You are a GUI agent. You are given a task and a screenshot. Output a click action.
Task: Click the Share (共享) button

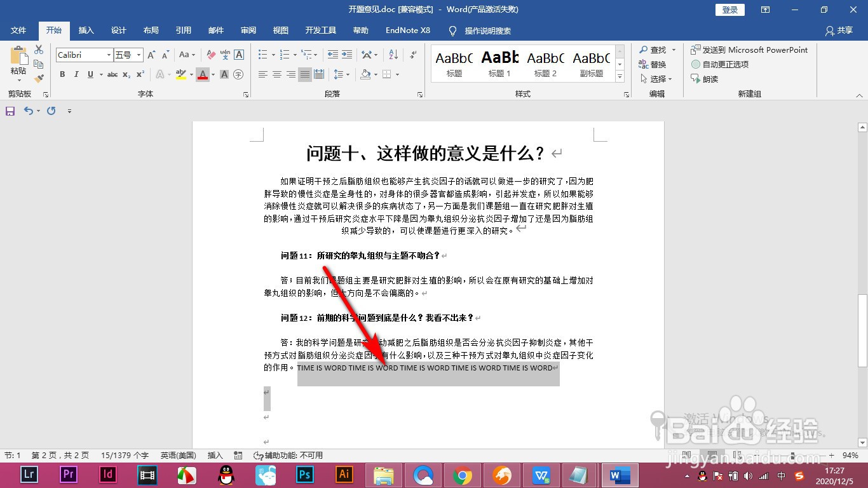click(x=839, y=30)
